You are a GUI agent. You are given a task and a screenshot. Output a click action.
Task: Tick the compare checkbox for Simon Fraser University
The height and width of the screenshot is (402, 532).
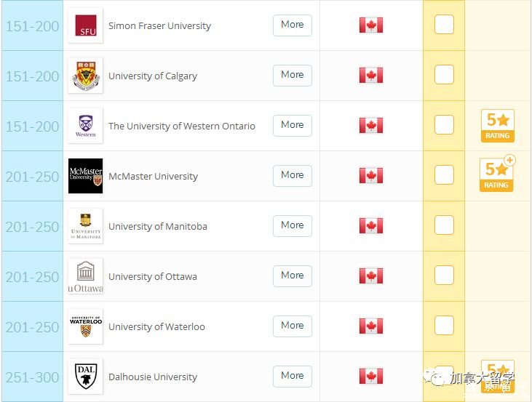(444, 25)
